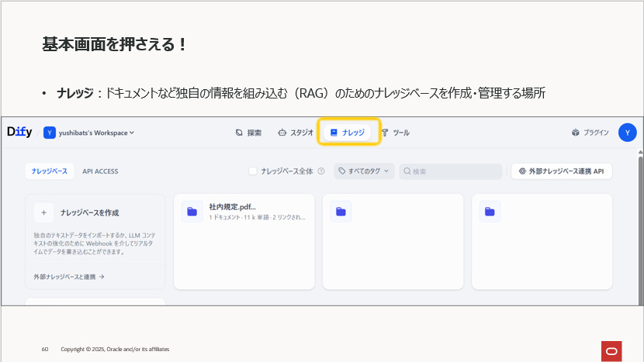The height and width of the screenshot is (362, 644).
Task: Click the folder icon of 社内規定.pdf card
Action: [x=192, y=212]
